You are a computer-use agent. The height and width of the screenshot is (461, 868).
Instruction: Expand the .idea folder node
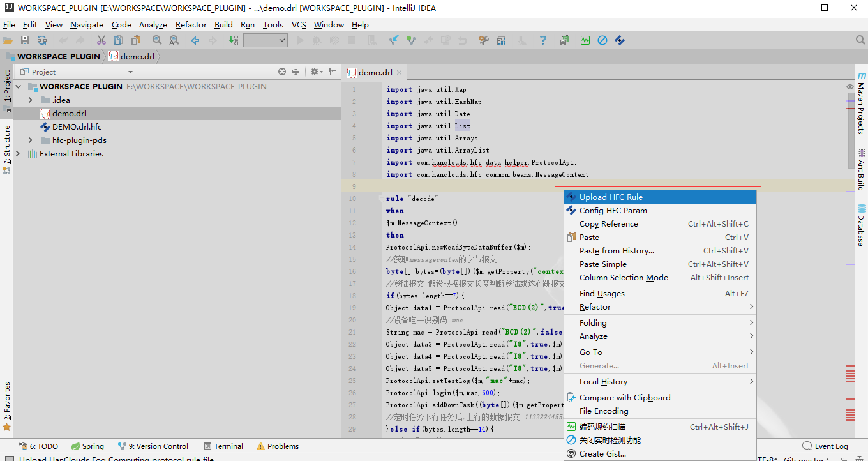(x=30, y=100)
